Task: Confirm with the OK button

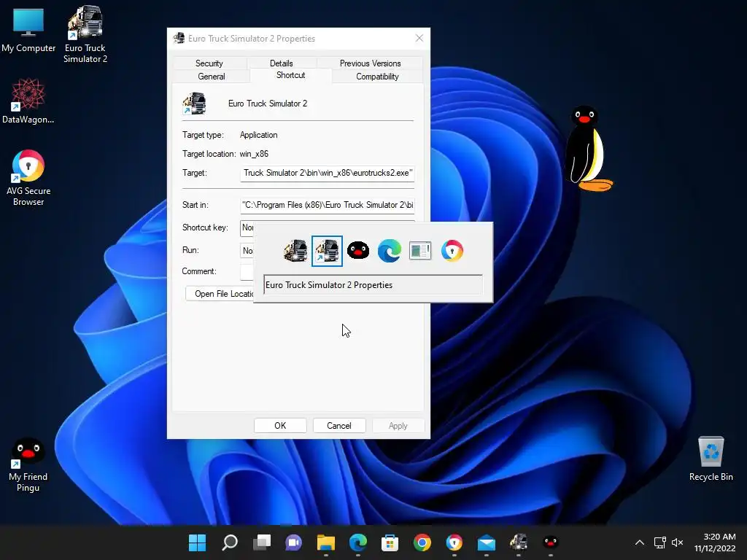Action: point(280,426)
